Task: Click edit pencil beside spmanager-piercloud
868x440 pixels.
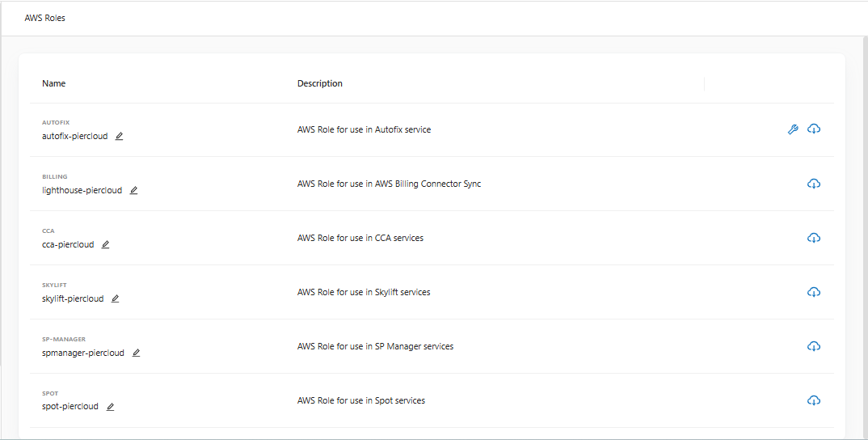Action: 136,353
